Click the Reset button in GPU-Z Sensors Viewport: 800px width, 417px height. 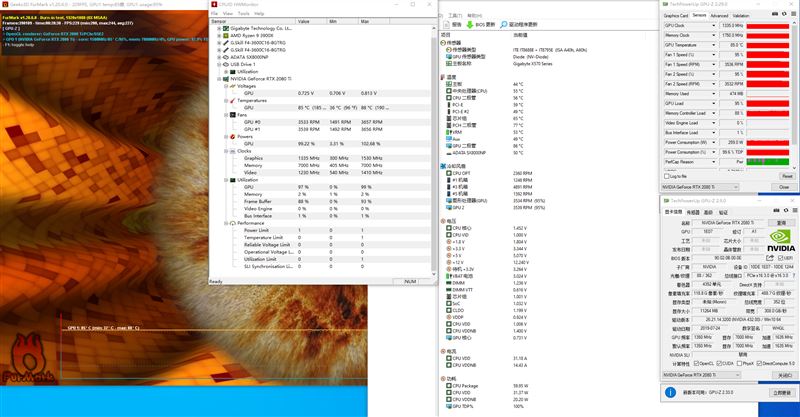(x=787, y=176)
